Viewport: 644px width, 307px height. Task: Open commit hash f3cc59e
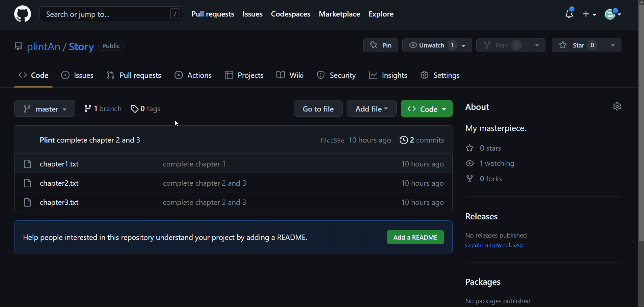tap(332, 140)
